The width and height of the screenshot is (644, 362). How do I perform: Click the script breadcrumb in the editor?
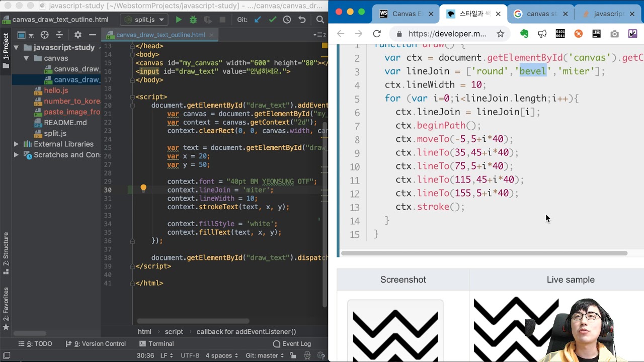174,332
